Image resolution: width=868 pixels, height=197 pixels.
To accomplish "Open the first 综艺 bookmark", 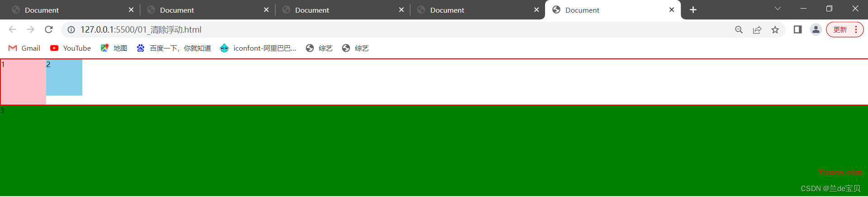I will pos(319,48).
